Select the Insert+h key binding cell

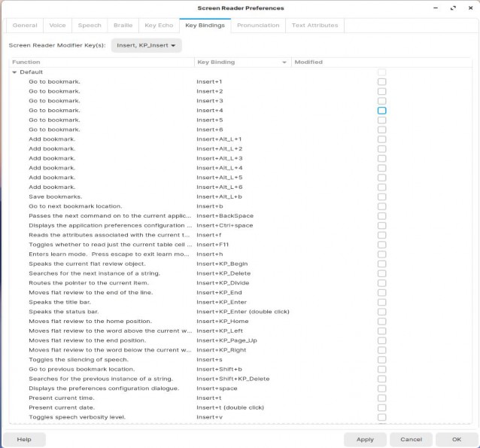click(x=210, y=254)
